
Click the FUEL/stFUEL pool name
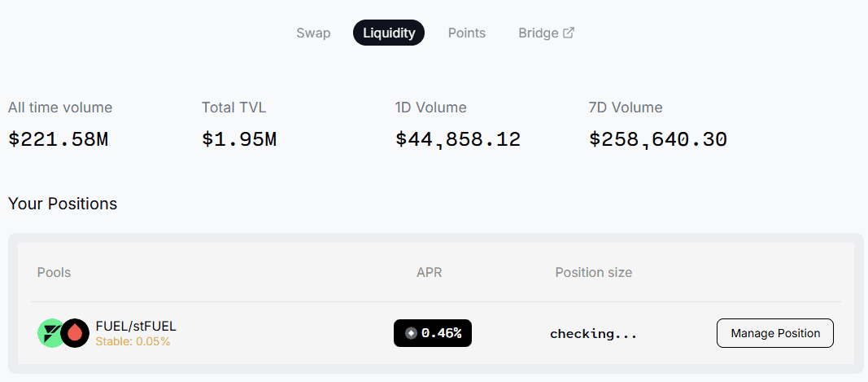136,326
